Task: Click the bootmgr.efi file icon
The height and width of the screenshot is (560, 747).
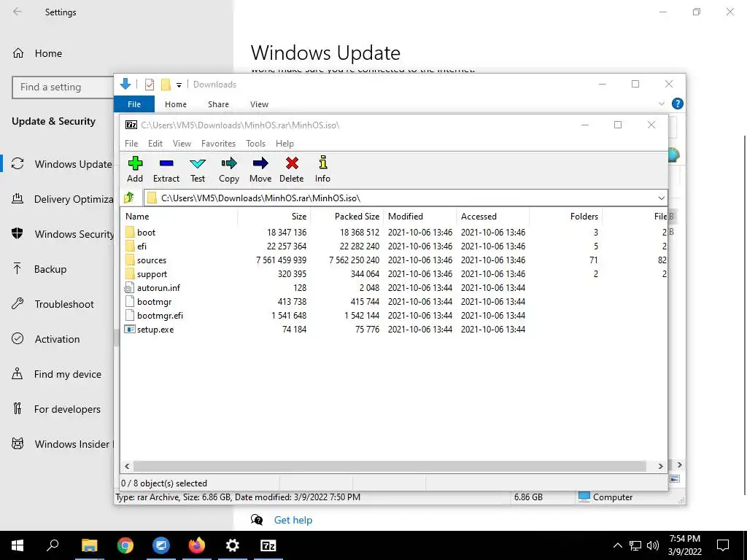Action: pyautogui.click(x=129, y=315)
